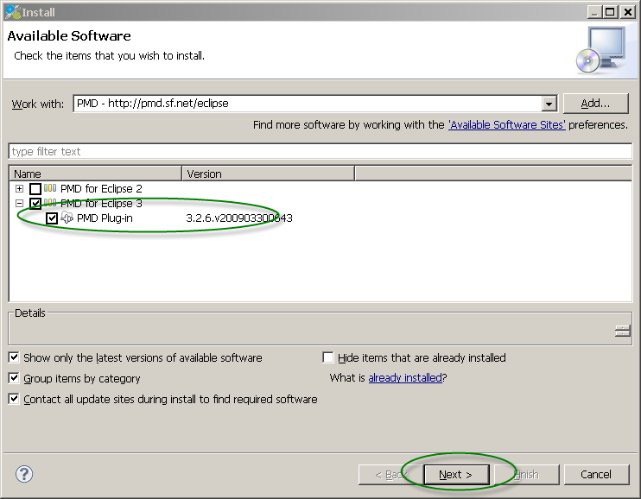Image resolution: width=641 pixels, height=499 pixels.
Task: Expand the PMD for Eclipse 2 tree node
Action: coord(19,188)
